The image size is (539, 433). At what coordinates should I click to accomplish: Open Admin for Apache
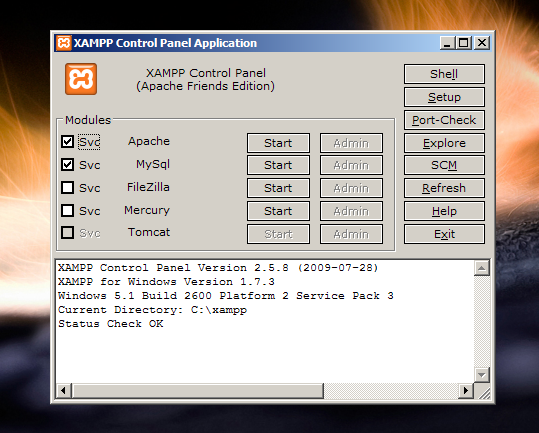point(351,143)
